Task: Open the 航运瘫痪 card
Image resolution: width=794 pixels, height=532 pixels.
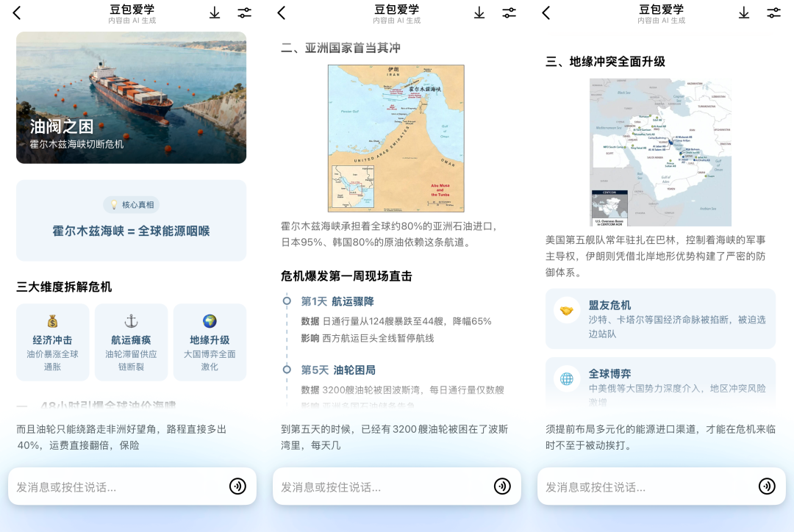Action: (x=131, y=342)
